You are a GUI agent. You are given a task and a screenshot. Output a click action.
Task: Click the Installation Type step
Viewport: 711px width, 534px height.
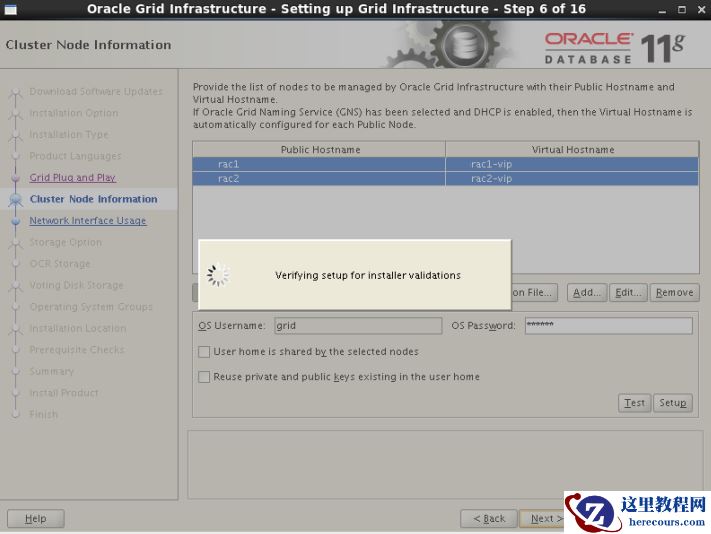click(68, 135)
